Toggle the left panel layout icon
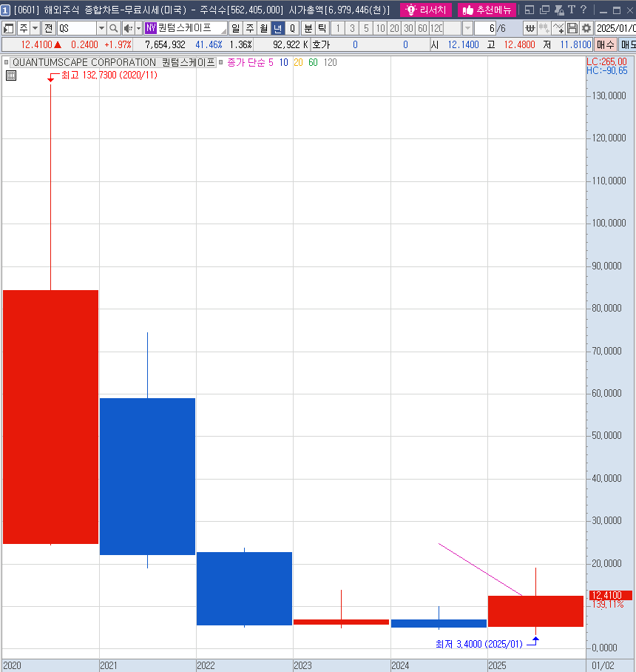 tap(9, 28)
